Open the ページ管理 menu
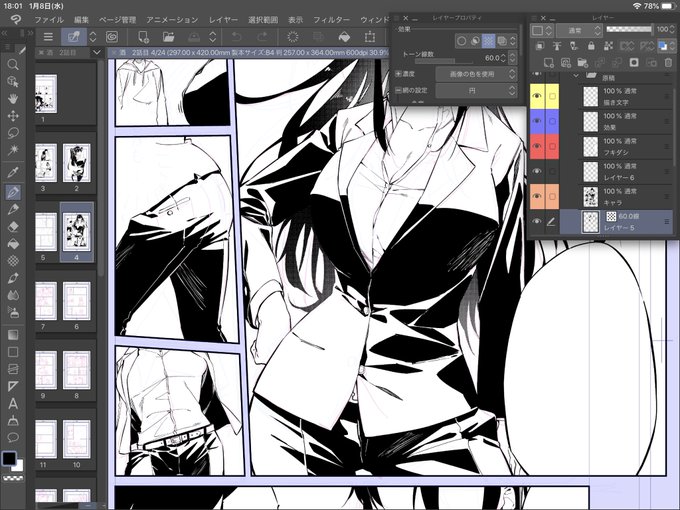The width and height of the screenshot is (680, 510). [118, 20]
